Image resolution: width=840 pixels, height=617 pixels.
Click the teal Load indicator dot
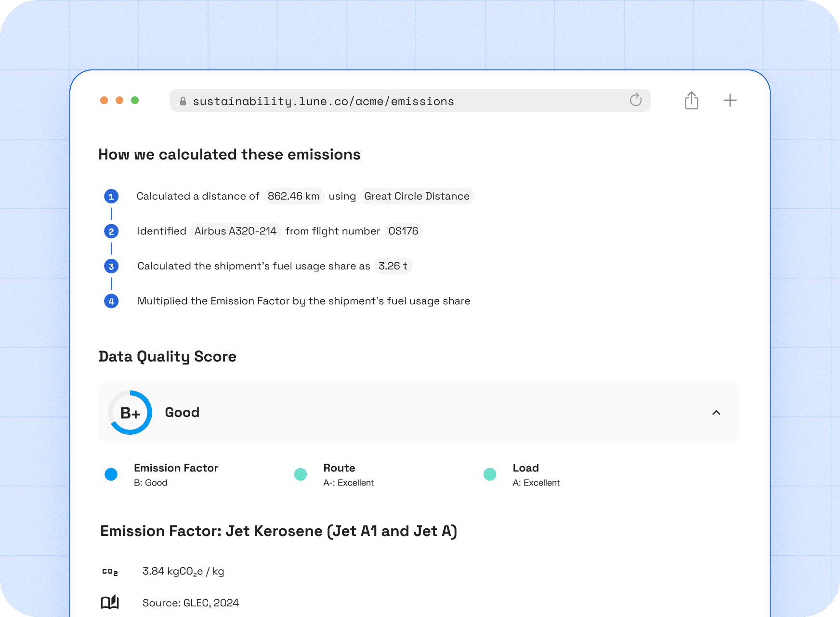pos(490,474)
